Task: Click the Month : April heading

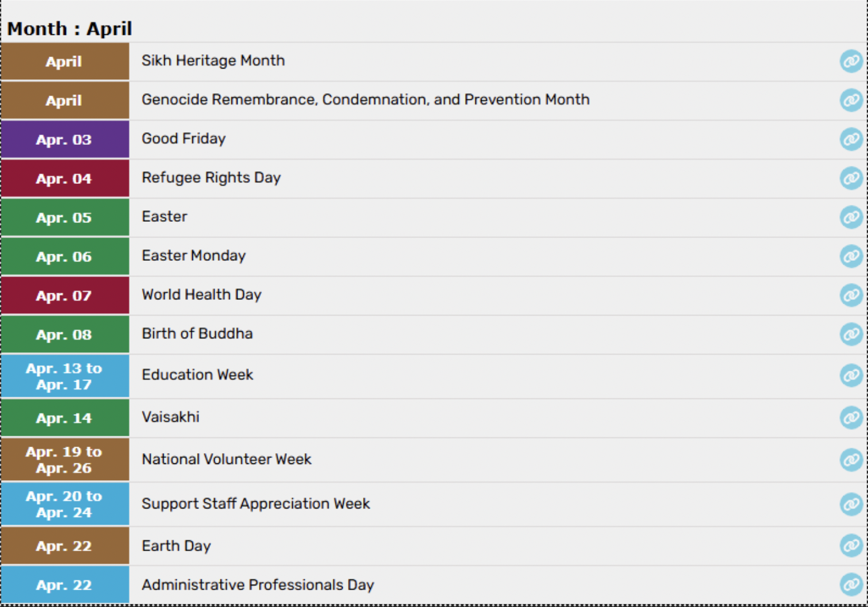Action: point(70,29)
